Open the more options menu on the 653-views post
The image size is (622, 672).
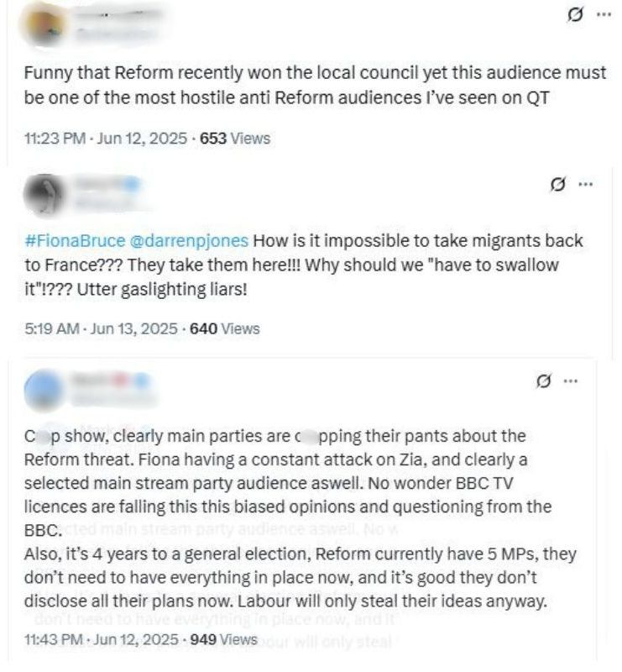(x=602, y=16)
